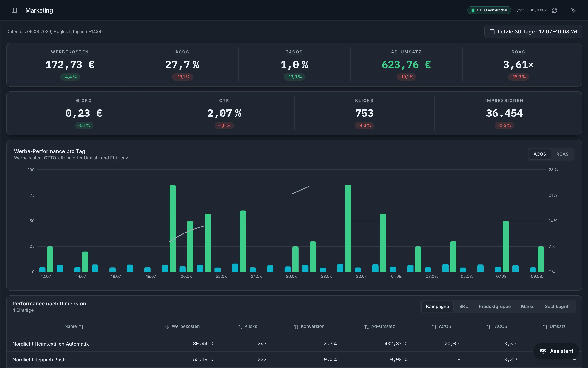The width and height of the screenshot is (588, 368).
Task: Switch chart to ACOS view
Action: tap(540, 154)
